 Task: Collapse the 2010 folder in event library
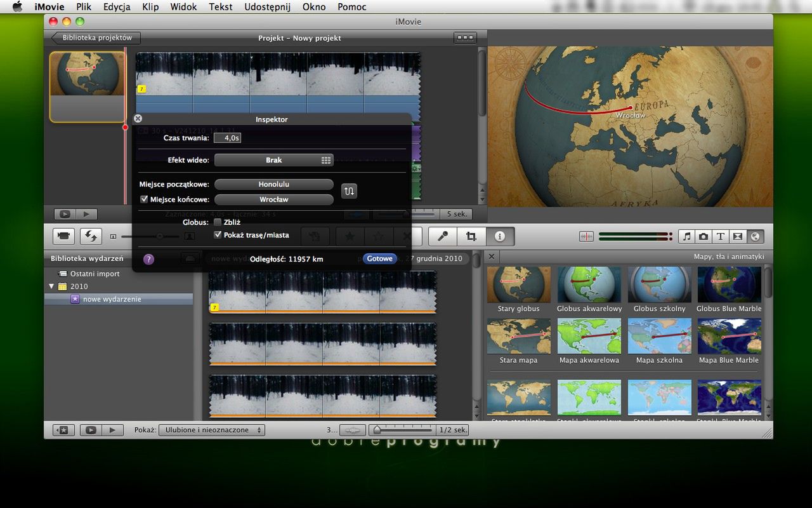click(51, 286)
